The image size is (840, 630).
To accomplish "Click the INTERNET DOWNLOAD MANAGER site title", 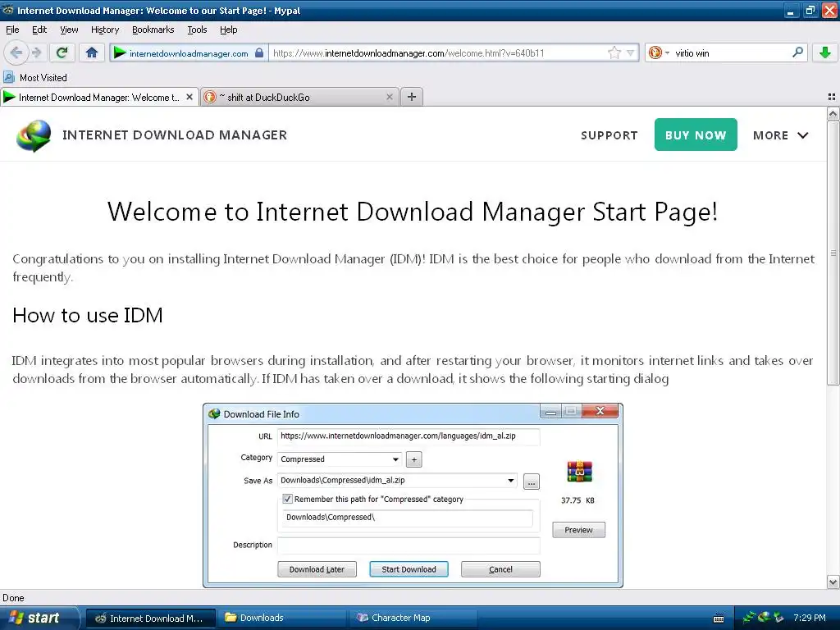I will tap(175, 135).
